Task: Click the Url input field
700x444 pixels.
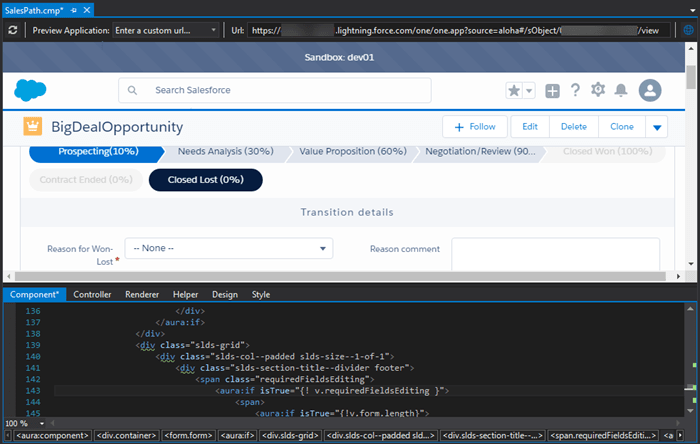Action: tap(458, 30)
